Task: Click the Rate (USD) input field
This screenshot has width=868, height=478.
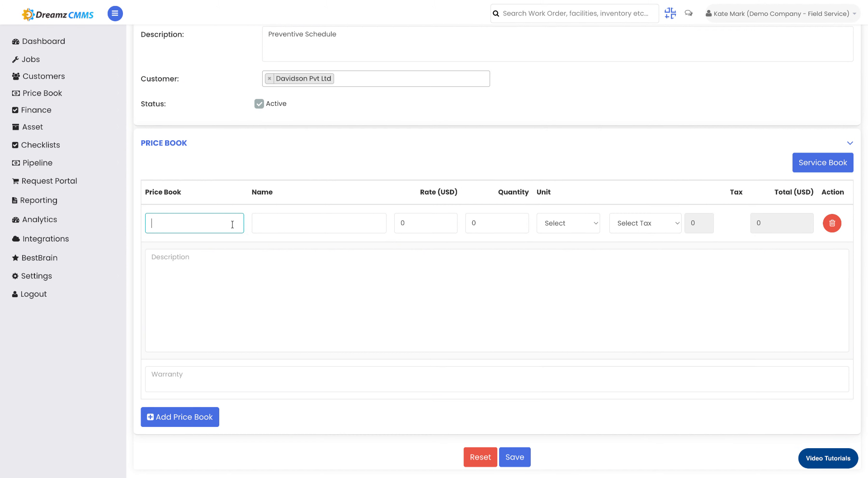Action: [425, 223]
